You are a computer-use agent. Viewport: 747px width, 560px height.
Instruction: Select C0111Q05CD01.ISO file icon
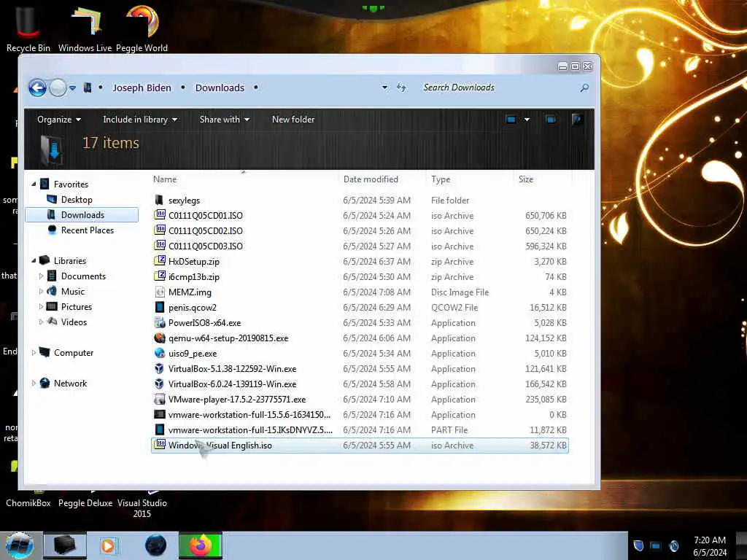click(160, 215)
